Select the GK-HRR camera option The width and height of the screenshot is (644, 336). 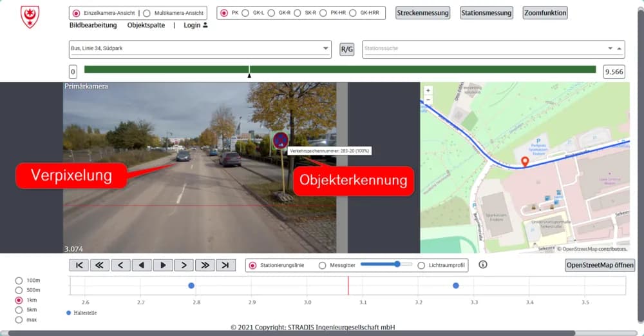(353, 13)
